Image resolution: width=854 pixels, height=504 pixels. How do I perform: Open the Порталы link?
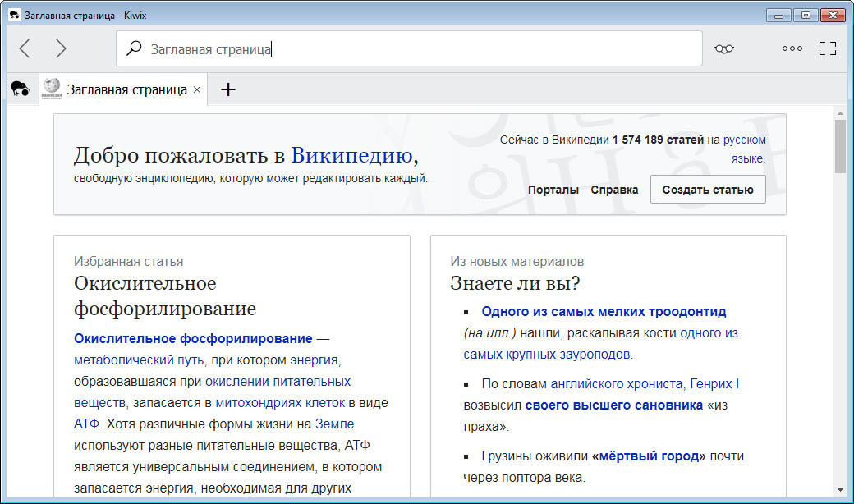[553, 190]
